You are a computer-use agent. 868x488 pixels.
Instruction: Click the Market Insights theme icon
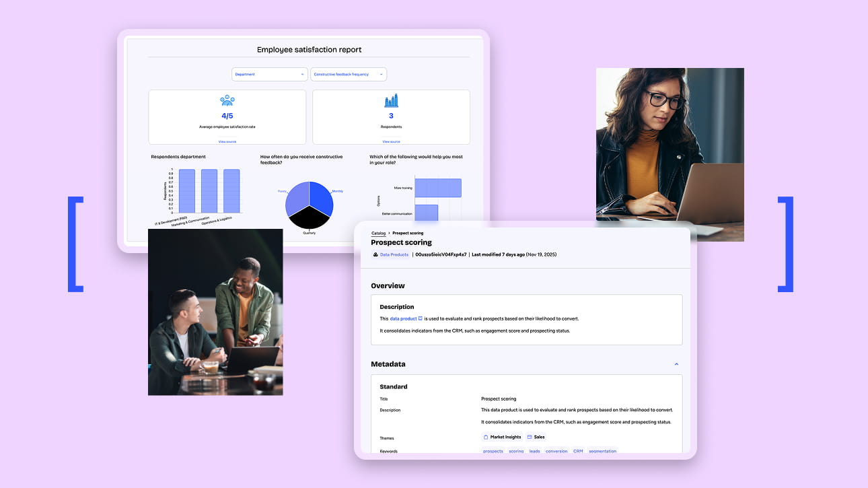pyautogui.click(x=486, y=437)
